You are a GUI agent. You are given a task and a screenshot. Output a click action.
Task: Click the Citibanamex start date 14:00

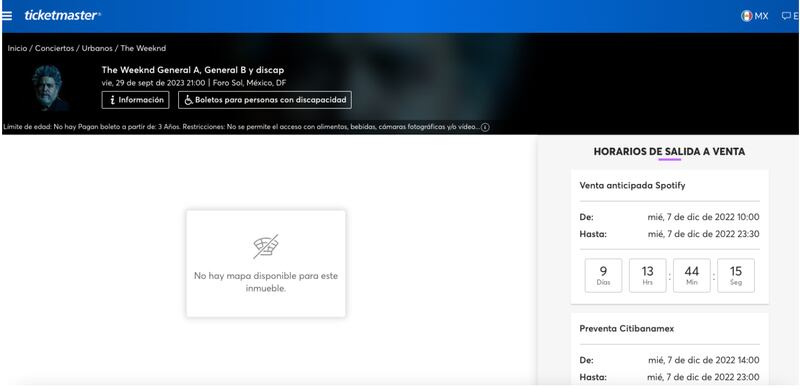(x=704, y=360)
